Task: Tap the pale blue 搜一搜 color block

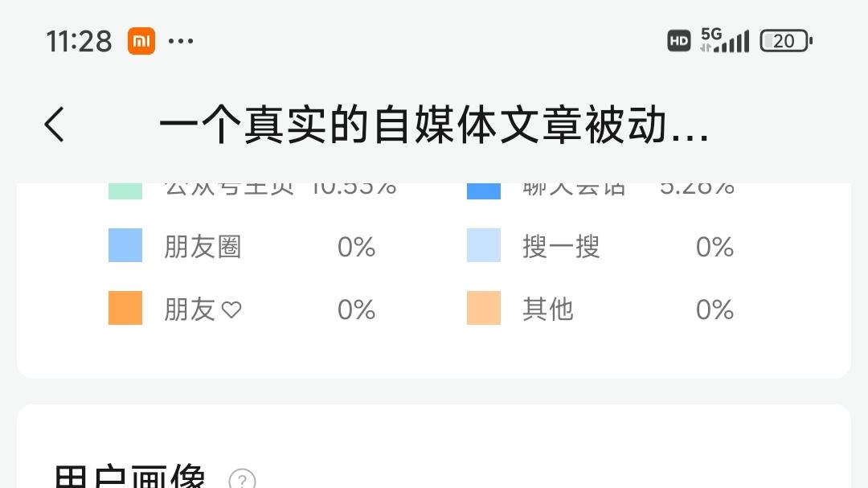Action: pos(483,245)
